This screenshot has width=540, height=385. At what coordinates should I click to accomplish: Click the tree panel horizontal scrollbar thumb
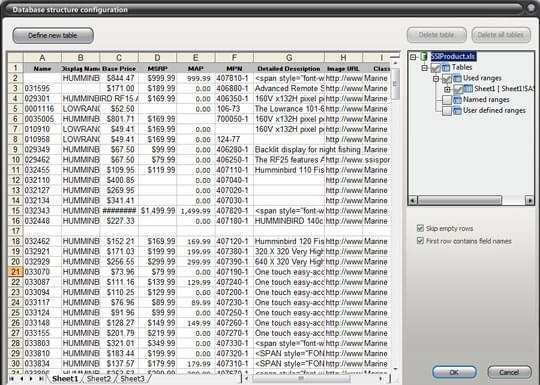tap(459, 200)
